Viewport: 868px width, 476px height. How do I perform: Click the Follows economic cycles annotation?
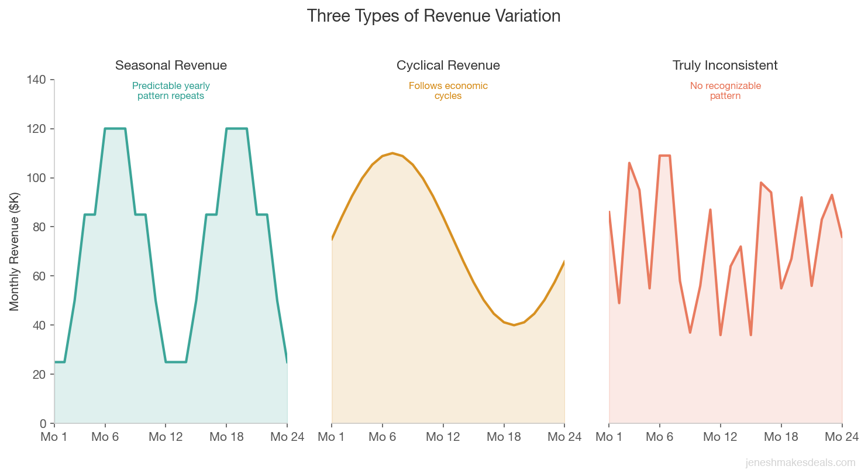coord(448,91)
